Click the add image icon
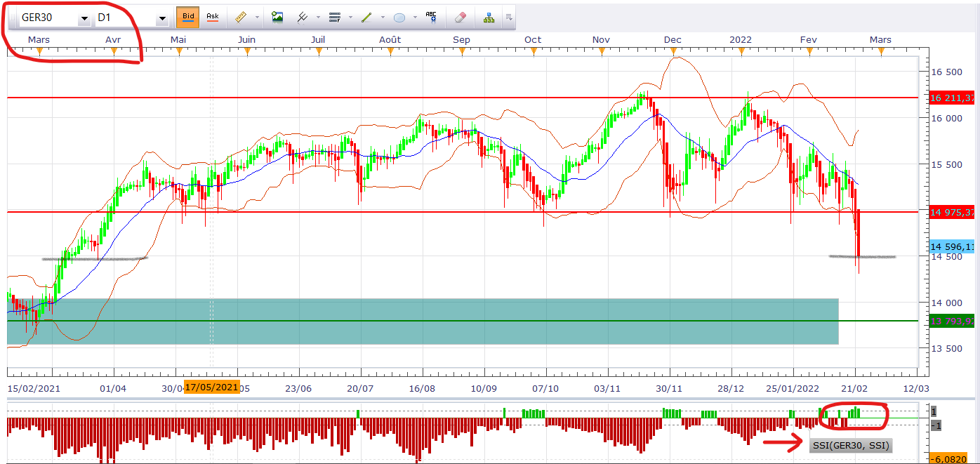This screenshot has width=980, height=464. [x=277, y=18]
